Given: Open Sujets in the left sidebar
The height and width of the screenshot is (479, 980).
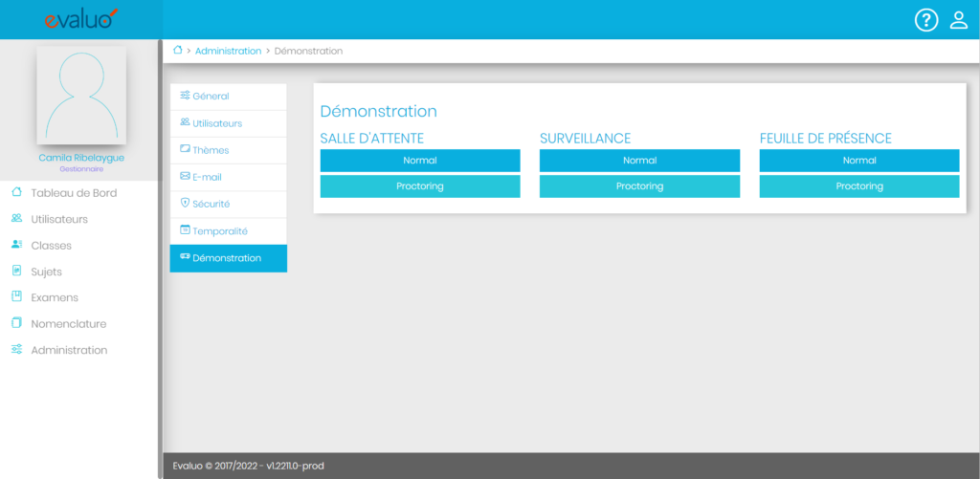Looking at the screenshot, I should pyautogui.click(x=46, y=272).
